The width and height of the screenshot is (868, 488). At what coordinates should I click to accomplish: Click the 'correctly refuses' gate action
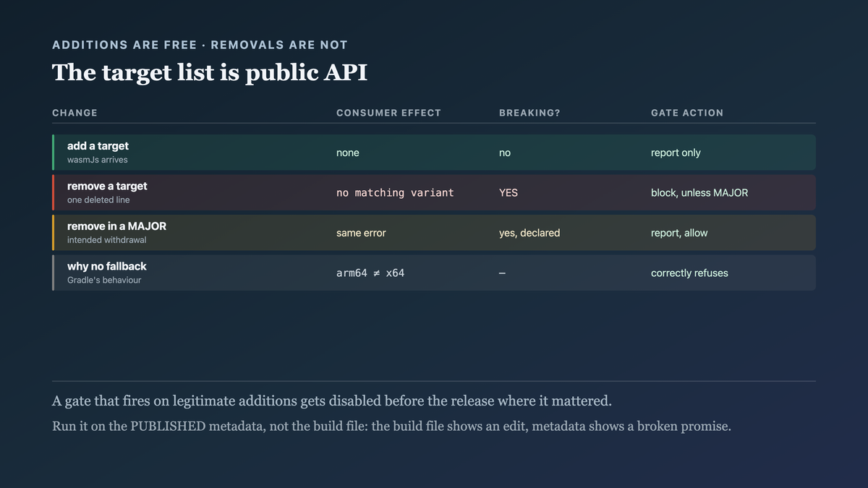[689, 273]
